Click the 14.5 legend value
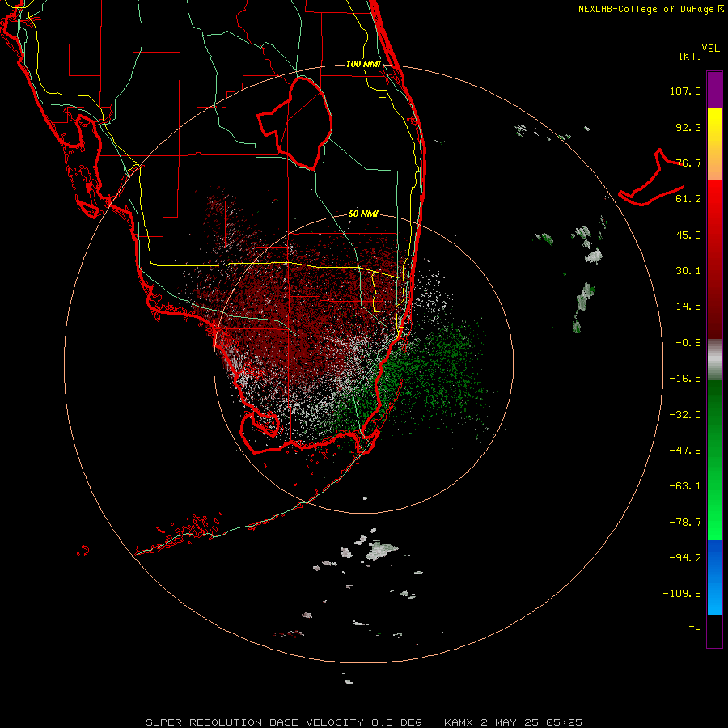The height and width of the screenshot is (728, 728). (x=688, y=307)
